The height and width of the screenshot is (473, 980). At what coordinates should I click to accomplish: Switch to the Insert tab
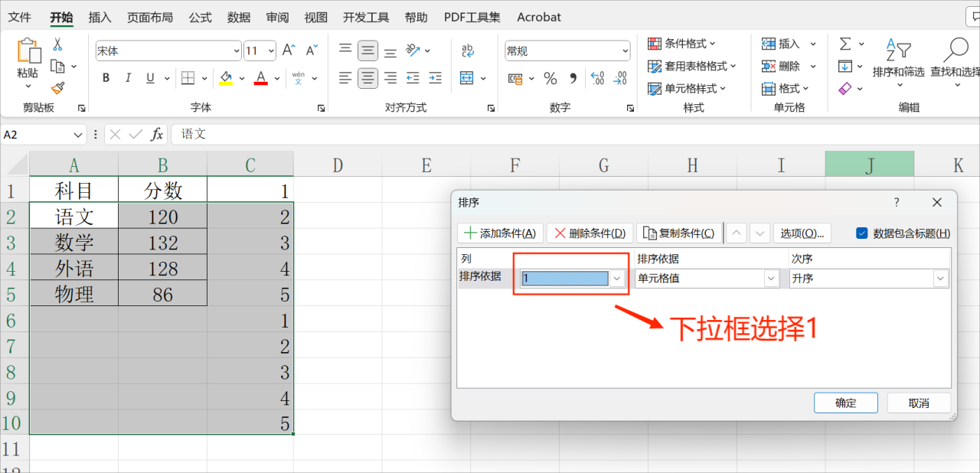point(100,17)
